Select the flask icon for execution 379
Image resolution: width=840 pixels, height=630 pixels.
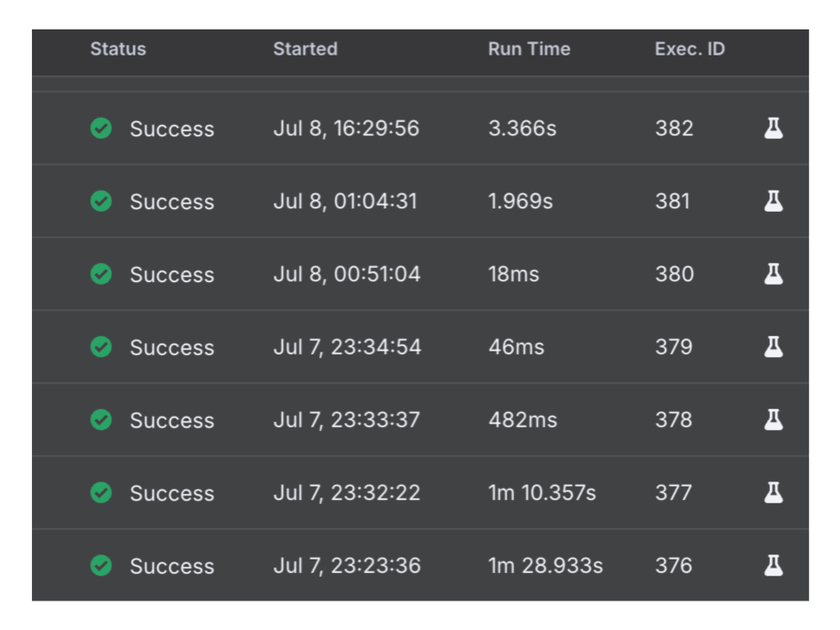773,347
